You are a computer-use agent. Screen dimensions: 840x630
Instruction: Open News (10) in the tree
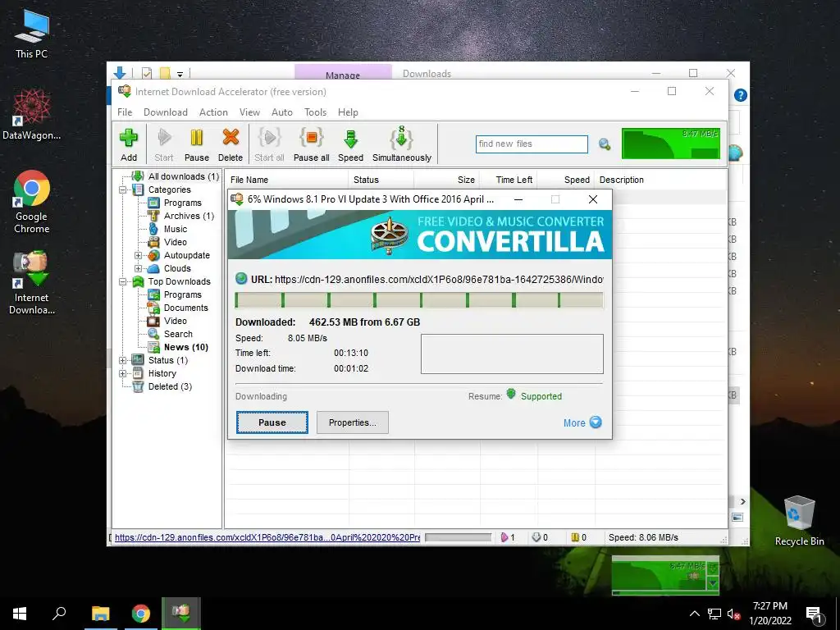coord(186,347)
